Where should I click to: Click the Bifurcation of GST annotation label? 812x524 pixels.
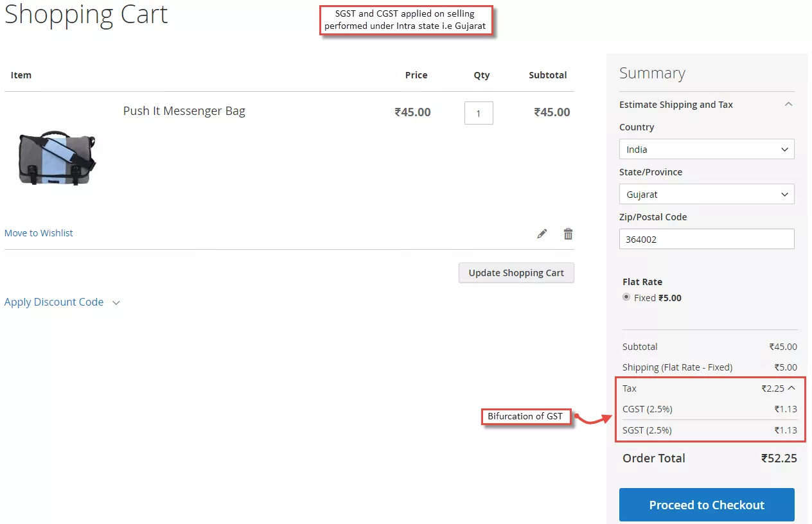pyautogui.click(x=525, y=417)
